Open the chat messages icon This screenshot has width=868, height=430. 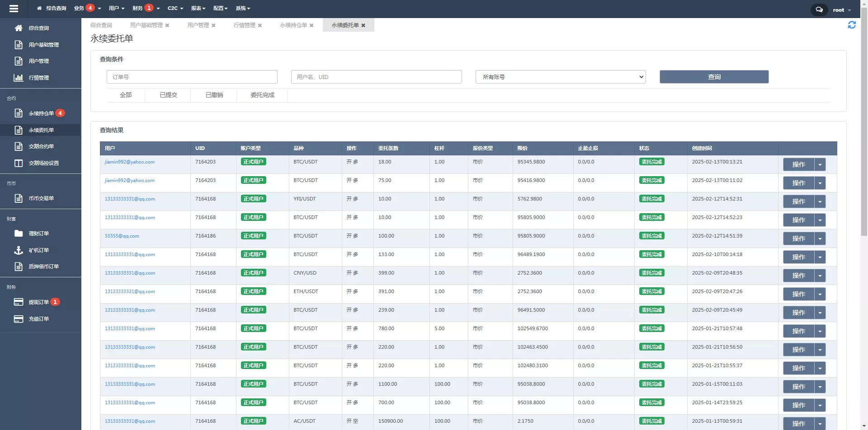click(819, 9)
